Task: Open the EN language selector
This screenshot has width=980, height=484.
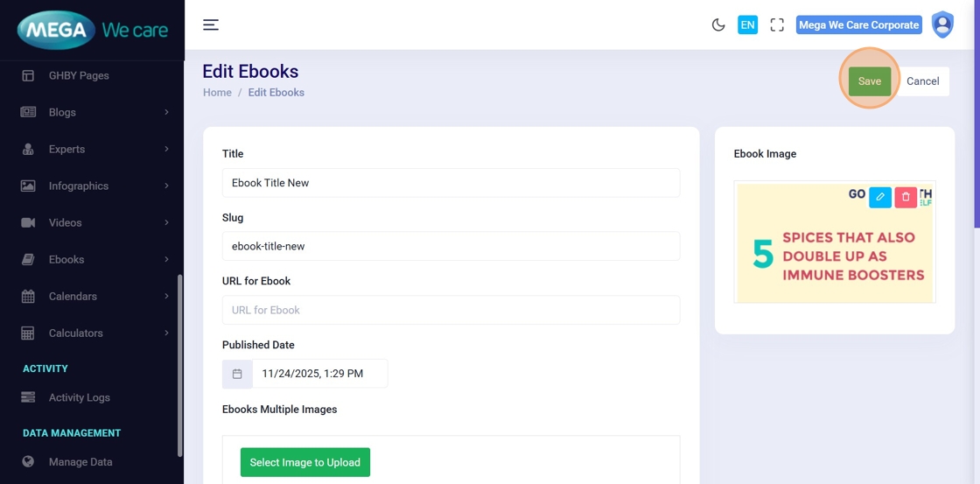Action: pos(747,25)
